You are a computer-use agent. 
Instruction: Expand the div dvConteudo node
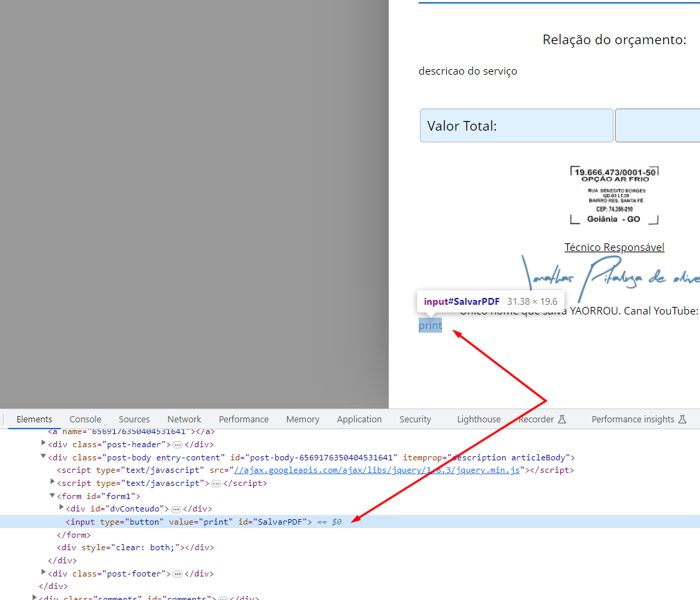61,507
